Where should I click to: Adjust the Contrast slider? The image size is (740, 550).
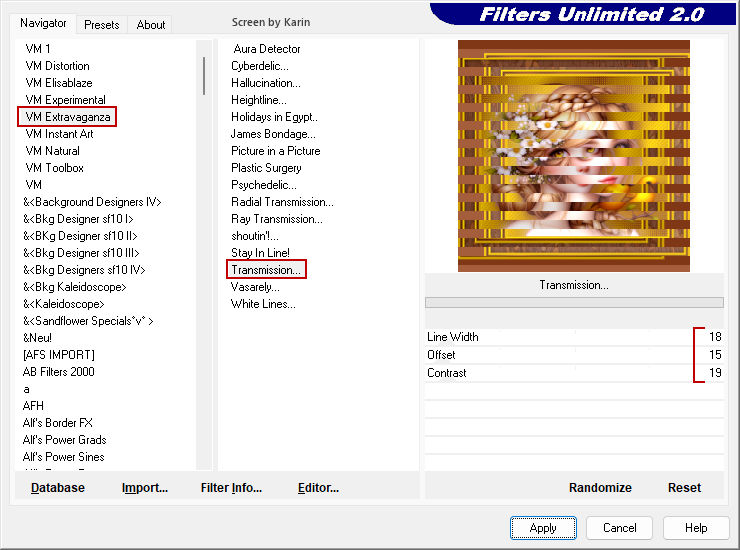click(x=560, y=373)
